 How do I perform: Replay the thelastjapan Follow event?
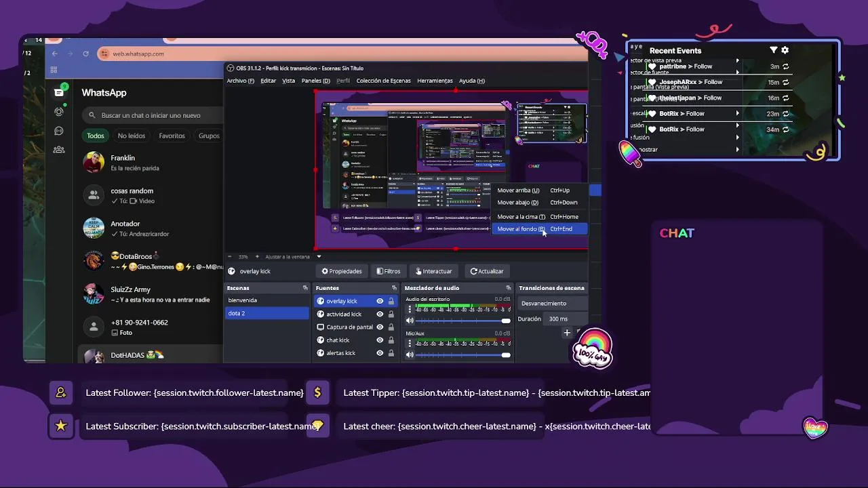pyautogui.click(x=785, y=98)
